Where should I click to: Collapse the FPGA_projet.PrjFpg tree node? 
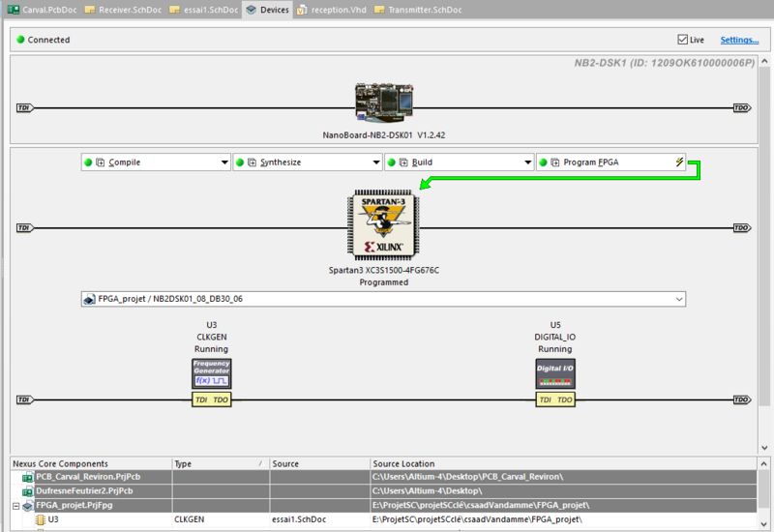tap(15, 505)
